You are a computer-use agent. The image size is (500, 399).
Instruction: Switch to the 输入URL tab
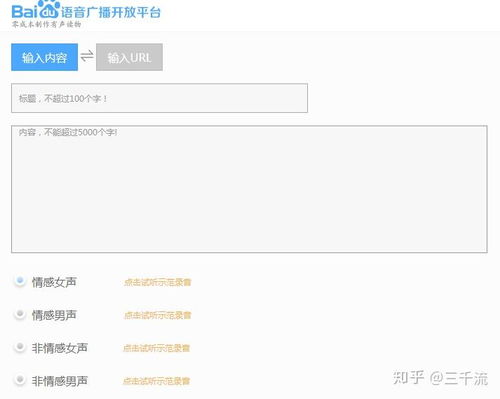(x=129, y=57)
